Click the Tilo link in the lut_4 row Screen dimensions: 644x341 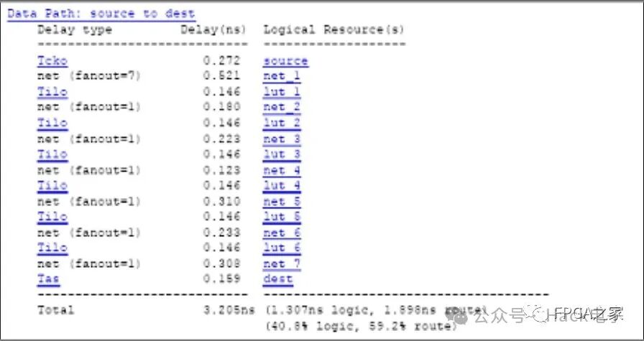52,185
